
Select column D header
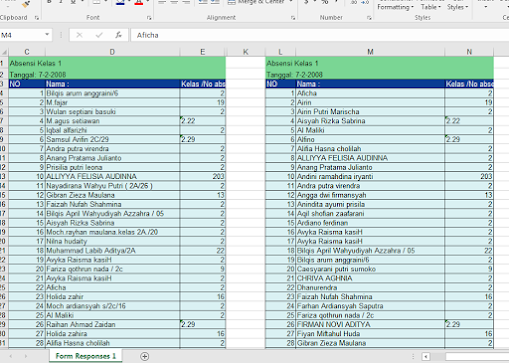coord(112,52)
